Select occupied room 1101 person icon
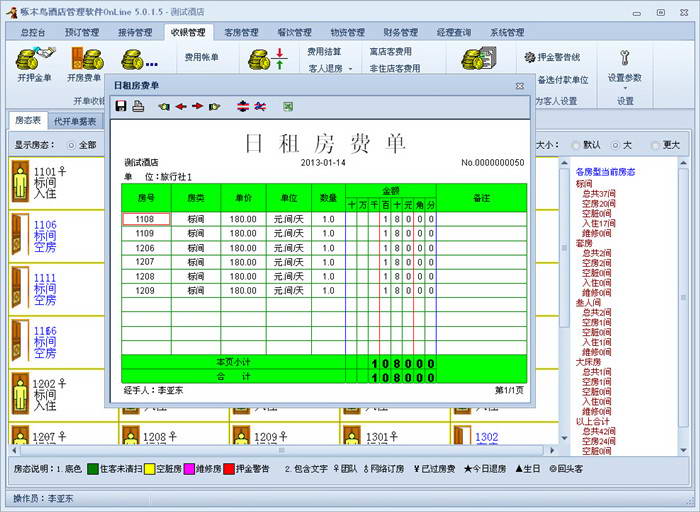Image resolution: width=700 pixels, height=512 pixels. click(x=20, y=181)
